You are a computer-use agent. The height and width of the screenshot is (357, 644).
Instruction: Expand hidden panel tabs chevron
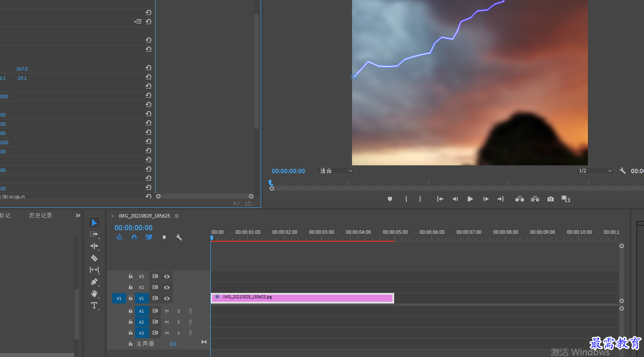pos(78,215)
